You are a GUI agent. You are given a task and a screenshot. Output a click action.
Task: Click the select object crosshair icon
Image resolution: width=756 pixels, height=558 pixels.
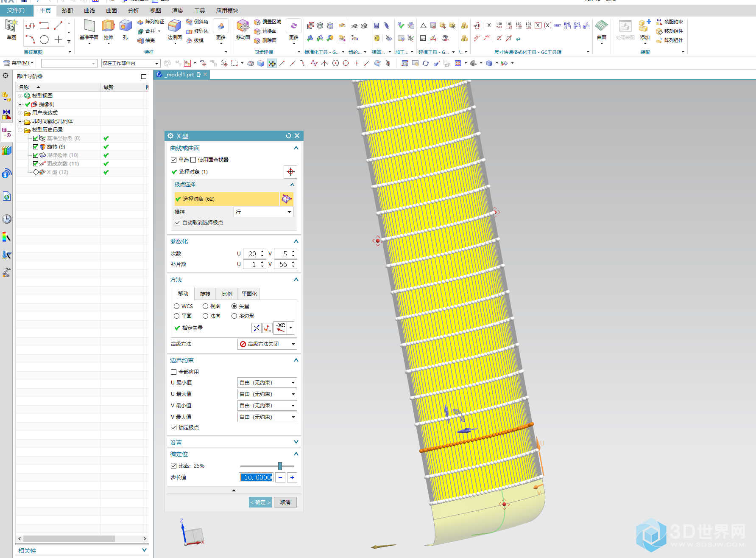tap(290, 172)
